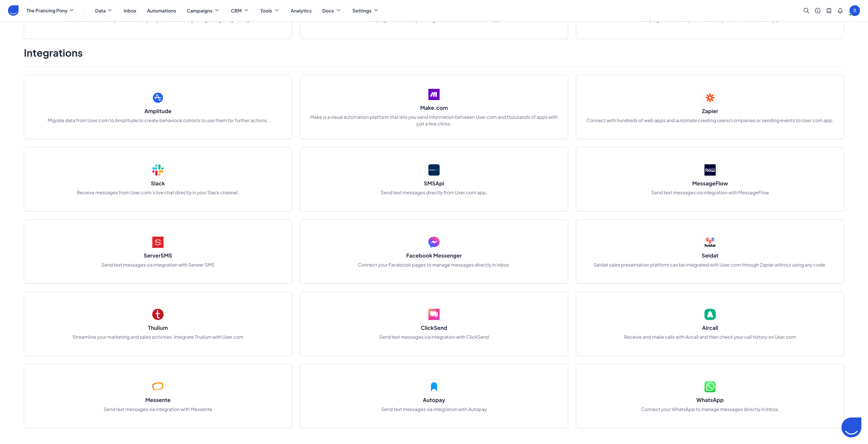This screenshot has height=444, width=868.
Task: Click the Zapier asterisk icon
Action: click(710, 98)
